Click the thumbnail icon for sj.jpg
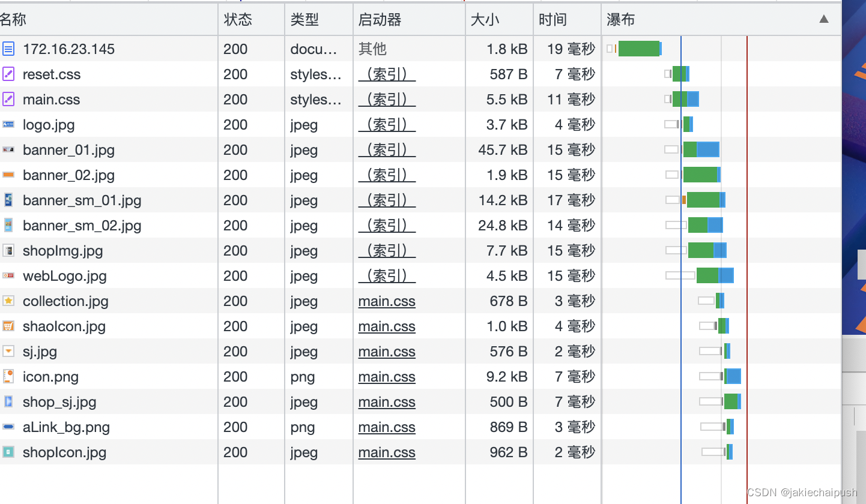 pyautogui.click(x=8, y=351)
